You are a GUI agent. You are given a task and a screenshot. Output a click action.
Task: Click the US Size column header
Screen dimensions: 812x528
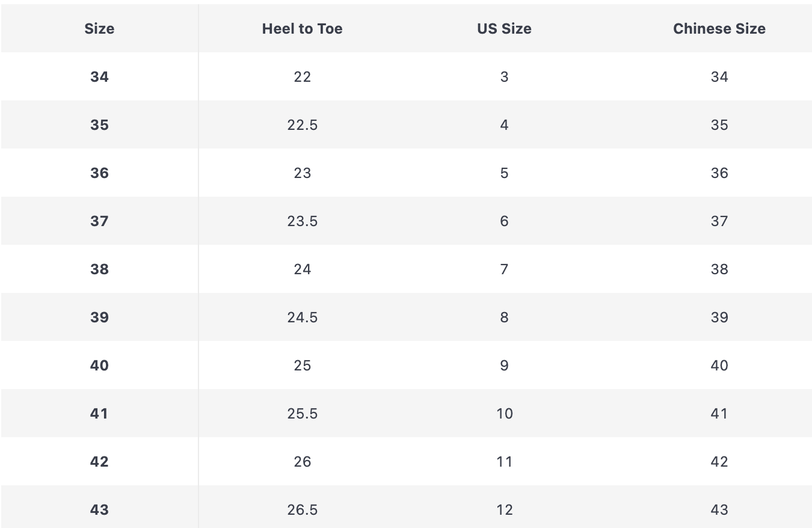[504, 28]
